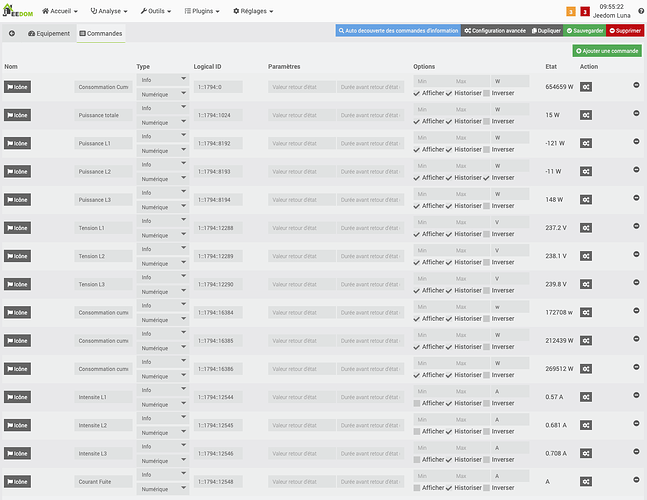Screen dimensions: 647x500
Task: Remove the Tension L3 command
Action: (636, 282)
